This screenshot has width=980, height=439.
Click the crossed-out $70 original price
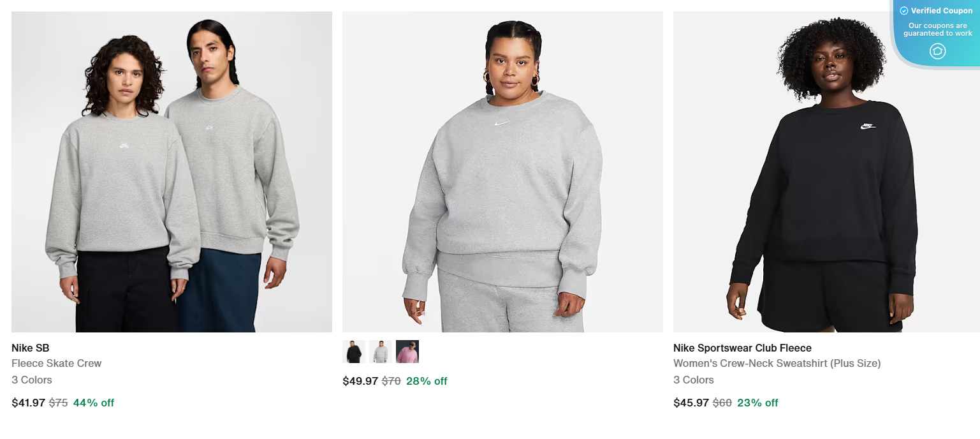391,381
